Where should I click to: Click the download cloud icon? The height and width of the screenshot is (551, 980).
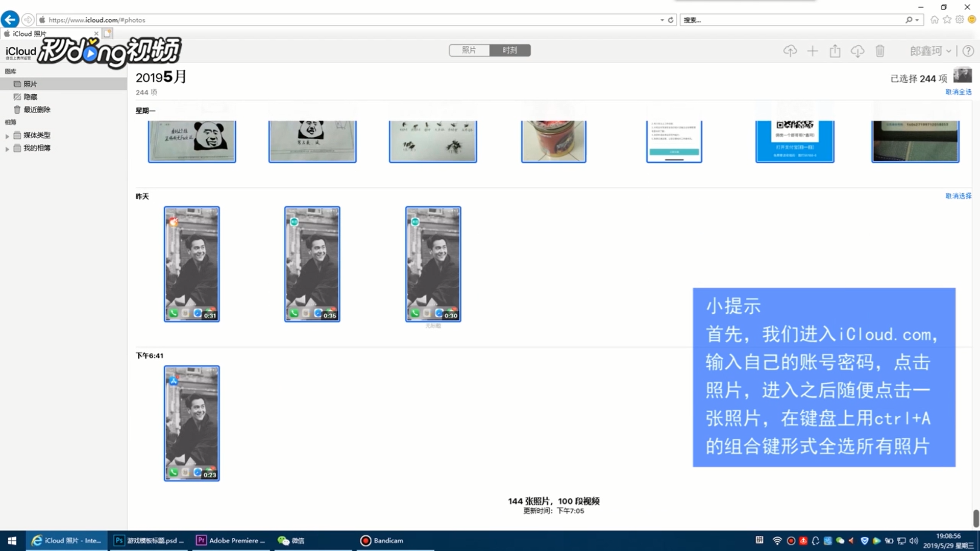(x=857, y=51)
